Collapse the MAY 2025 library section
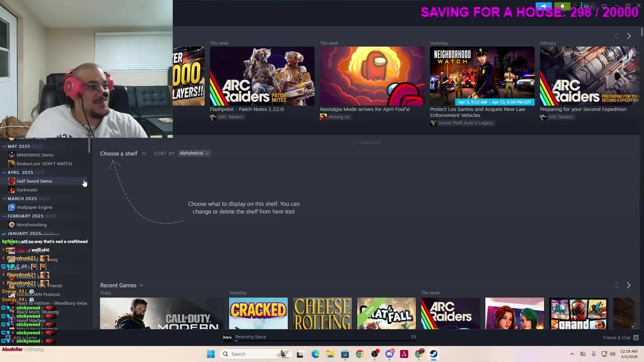The height and width of the screenshot is (362, 644). [x=4, y=146]
